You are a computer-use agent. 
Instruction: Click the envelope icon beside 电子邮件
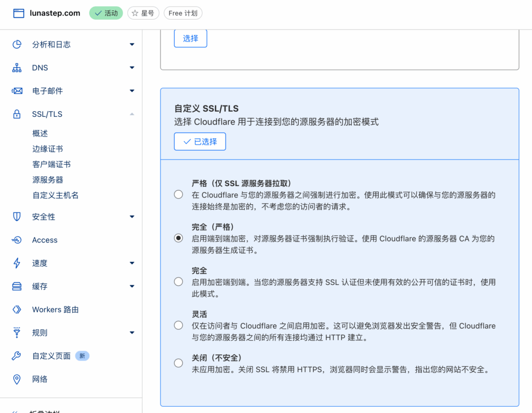tap(17, 91)
